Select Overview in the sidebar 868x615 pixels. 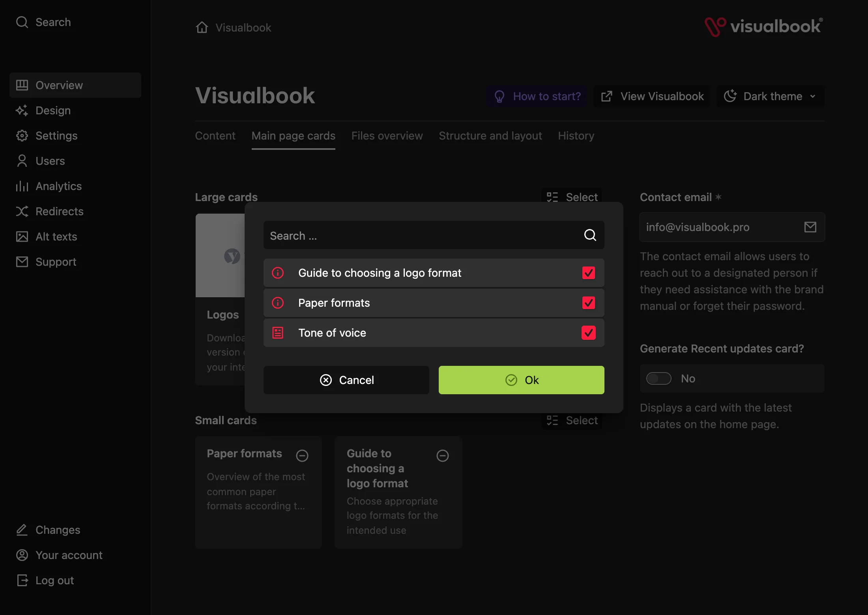[75, 85]
